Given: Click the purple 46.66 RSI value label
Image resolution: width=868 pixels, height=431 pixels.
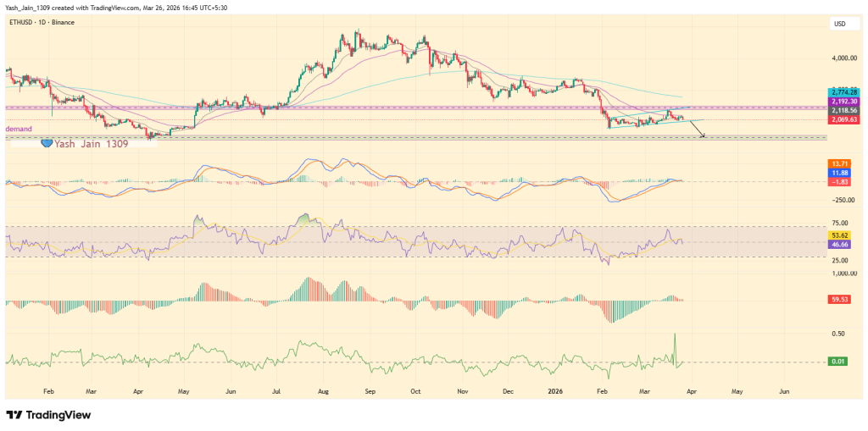Looking at the screenshot, I should coord(840,243).
